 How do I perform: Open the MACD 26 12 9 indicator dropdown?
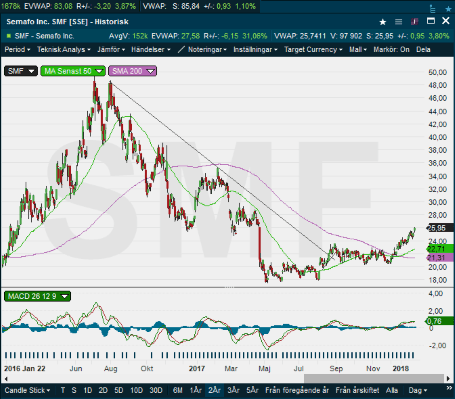(37, 296)
